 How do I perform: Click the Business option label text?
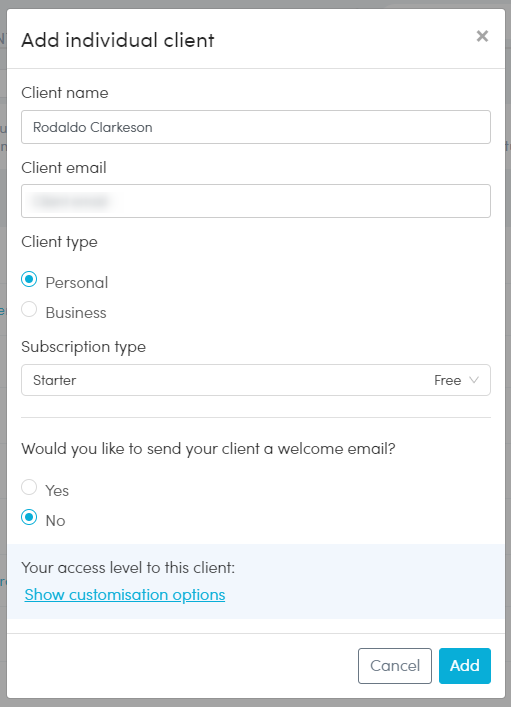click(x=76, y=313)
